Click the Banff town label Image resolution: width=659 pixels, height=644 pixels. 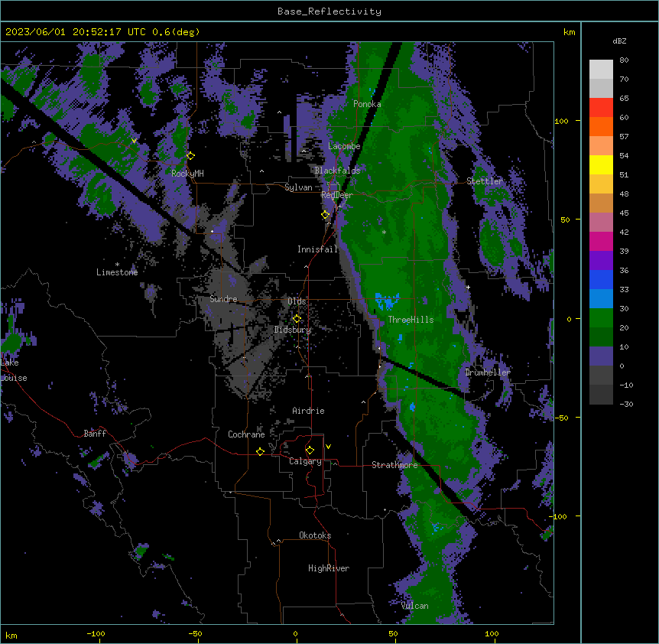95,434
